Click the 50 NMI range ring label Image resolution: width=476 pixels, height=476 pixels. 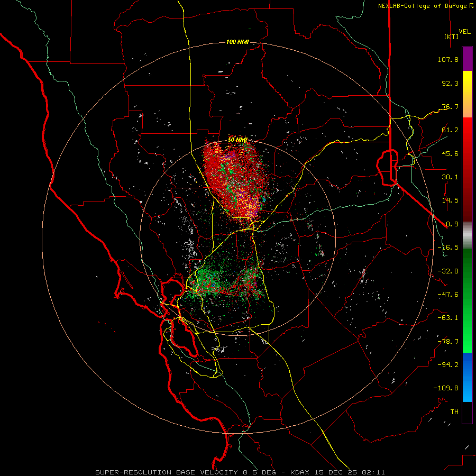pyautogui.click(x=237, y=140)
